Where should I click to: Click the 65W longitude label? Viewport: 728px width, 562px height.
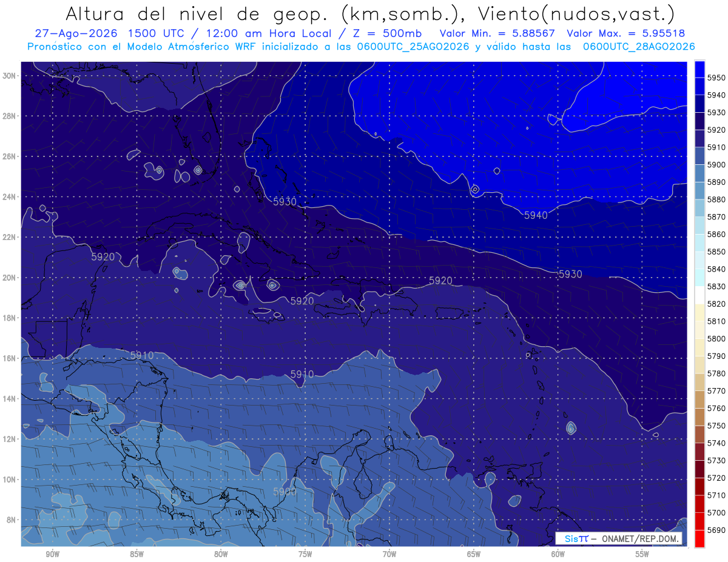click(x=474, y=554)
